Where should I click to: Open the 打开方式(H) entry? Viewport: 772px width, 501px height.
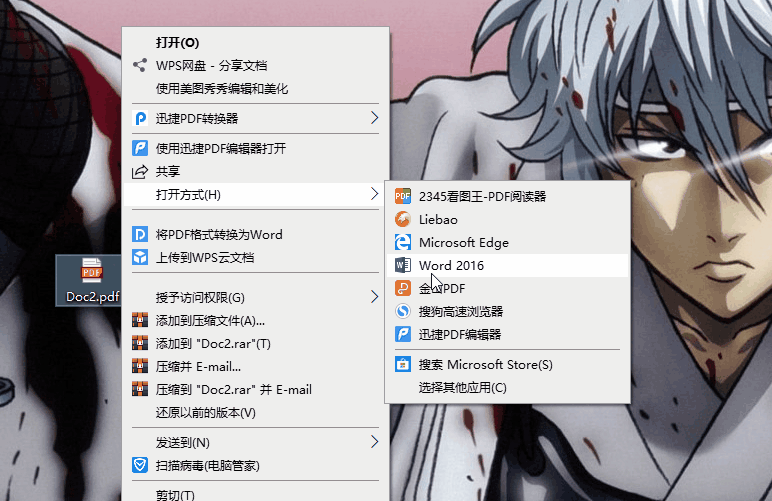[x=255, y=194]
